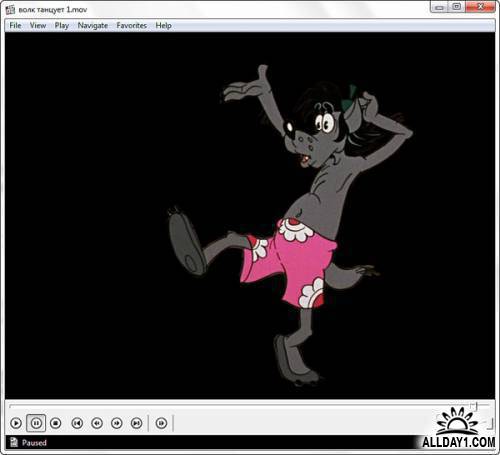Maximize the player window
This screenshot has height=455, width=500.
point(457,7)
